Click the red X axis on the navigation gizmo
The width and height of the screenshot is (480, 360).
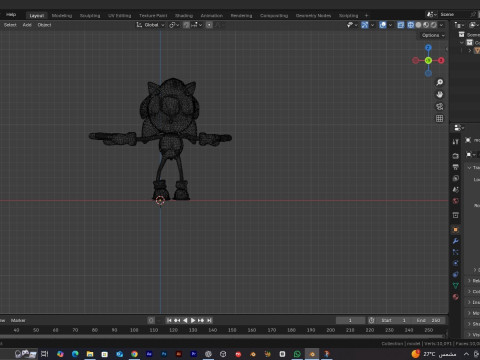point(441,60)
